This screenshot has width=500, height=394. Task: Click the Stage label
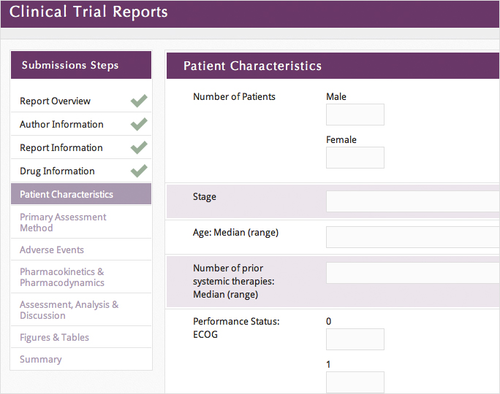pyautogui.click(x=204, y=197)
